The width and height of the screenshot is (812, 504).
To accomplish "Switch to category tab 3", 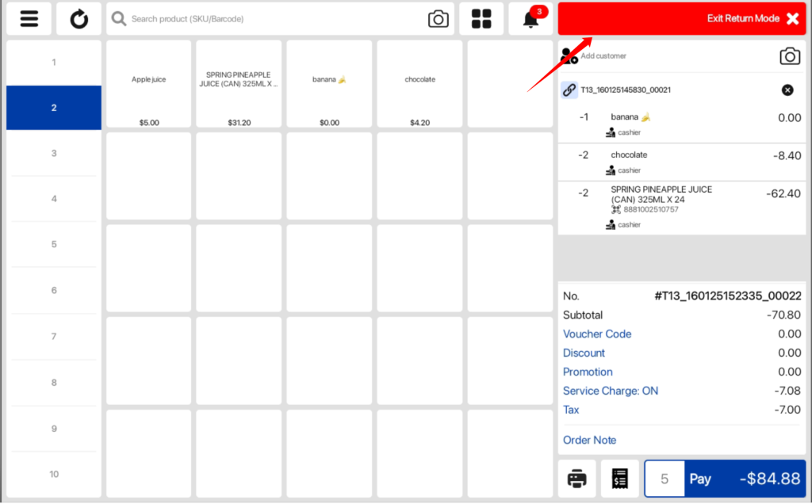I will [54, 153].
